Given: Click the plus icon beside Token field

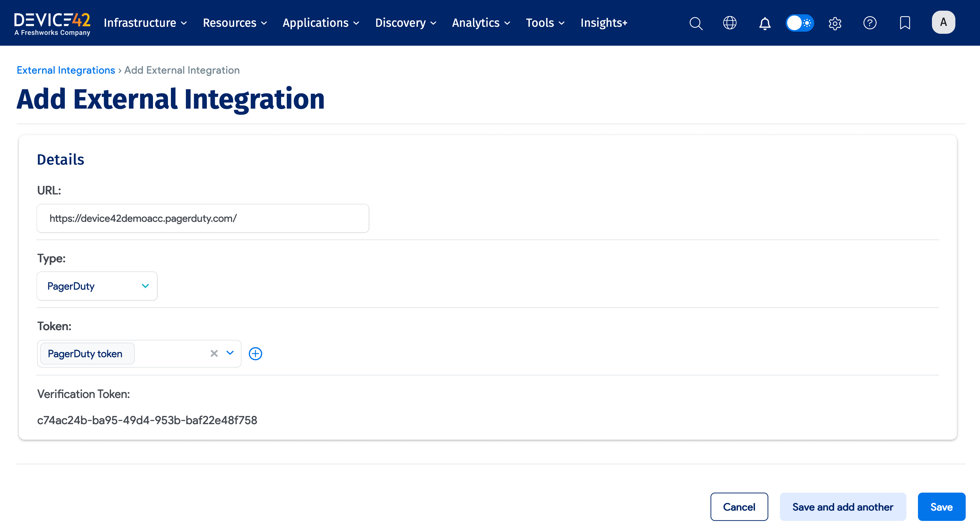Looking at the screenshot, I should (x=255, y=354).
